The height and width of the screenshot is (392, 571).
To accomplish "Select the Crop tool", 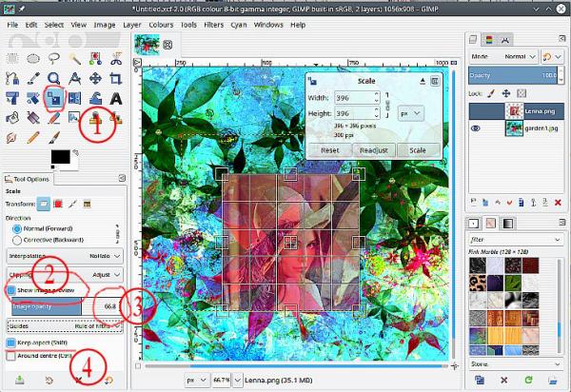I will tap(116, 78).
